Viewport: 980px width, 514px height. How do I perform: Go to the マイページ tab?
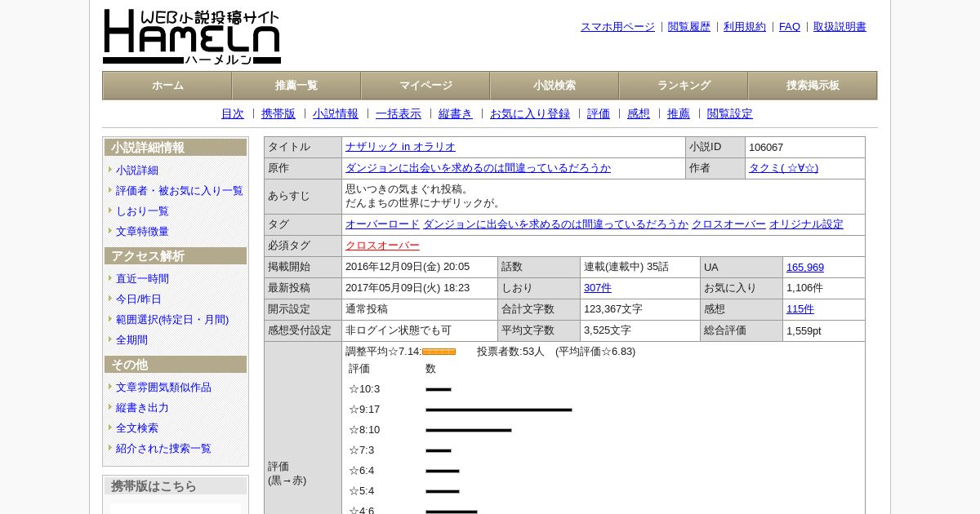[425, 86]
